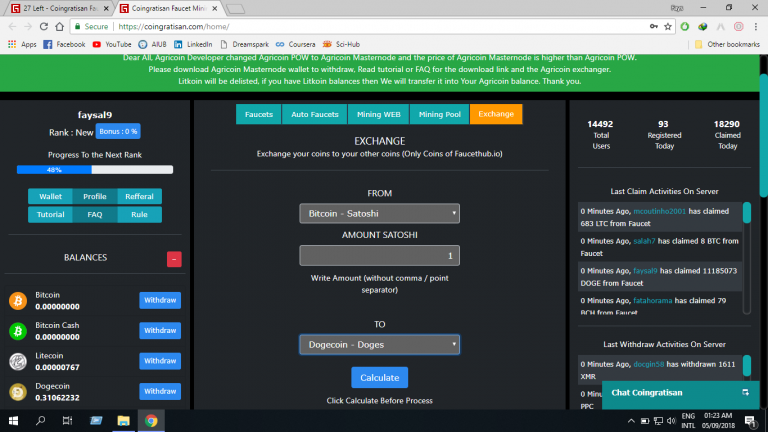Bookmark this page with the star icon

click(x=671, y=26)
